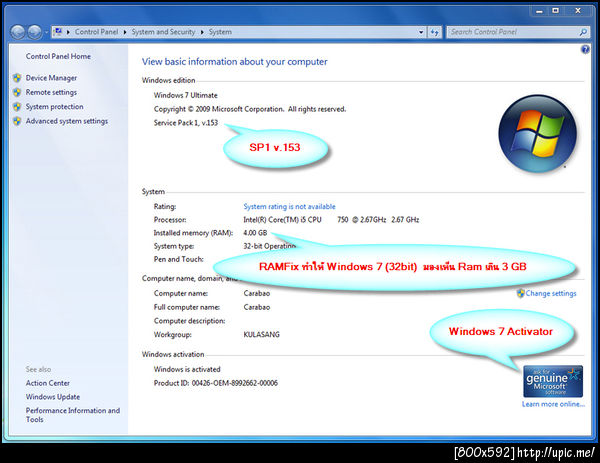Click Change settings link
The width and height of the screenshot is (600, 463).
point(551,293)
